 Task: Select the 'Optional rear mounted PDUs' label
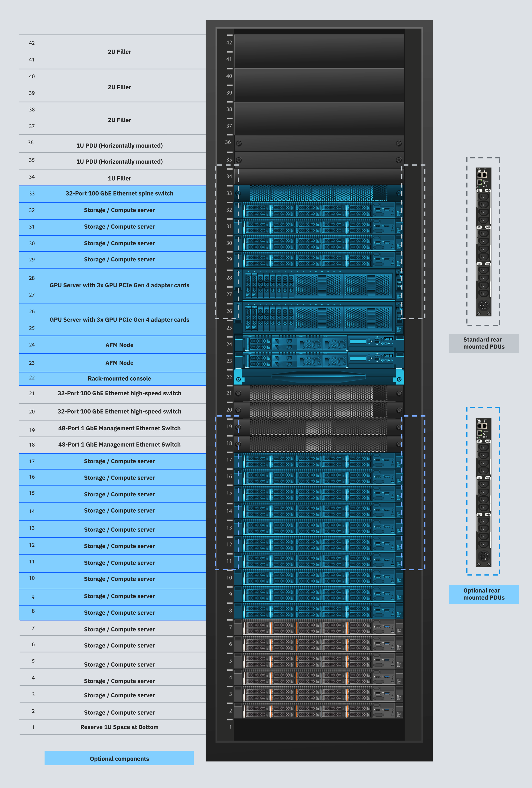tap(484, 594)
